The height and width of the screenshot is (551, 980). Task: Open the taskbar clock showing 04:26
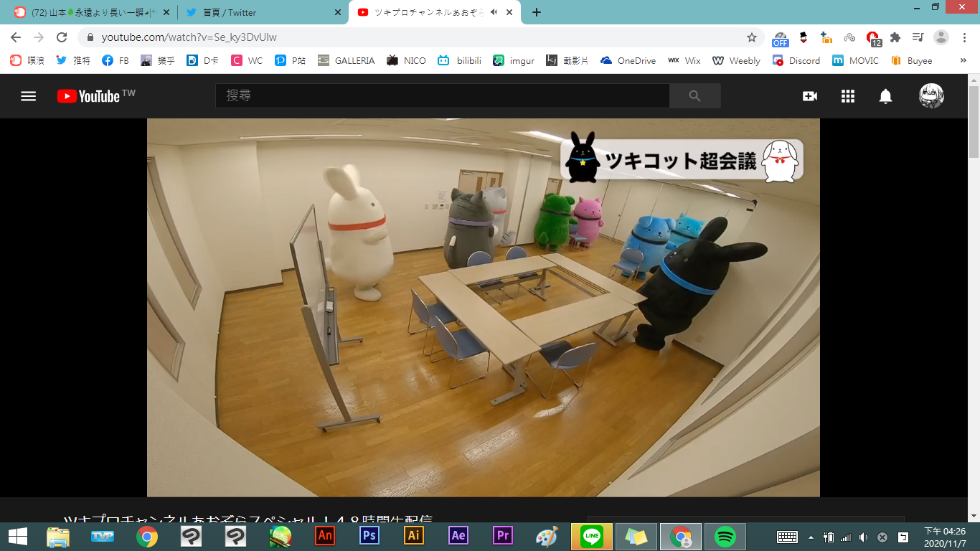[x=945, y=536]
